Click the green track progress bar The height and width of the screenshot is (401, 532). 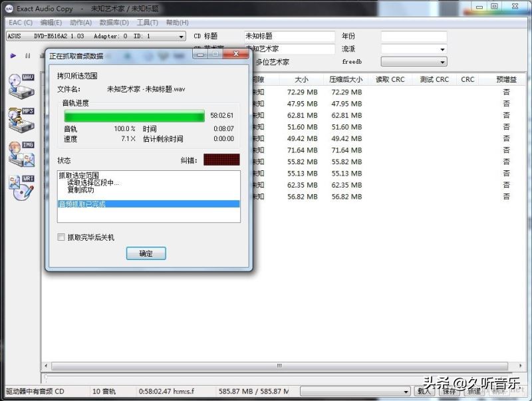(134, 116)
